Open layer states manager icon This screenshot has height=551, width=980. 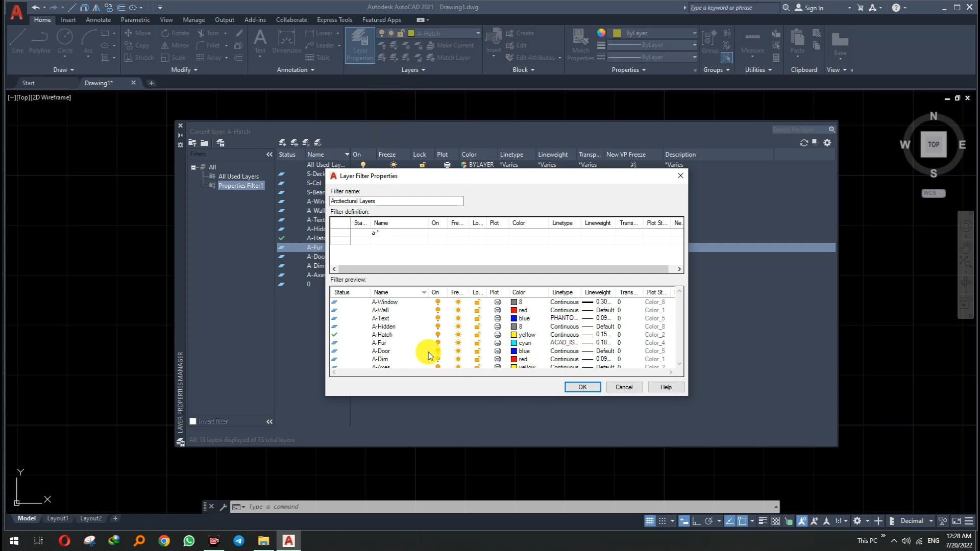[220, 143]
